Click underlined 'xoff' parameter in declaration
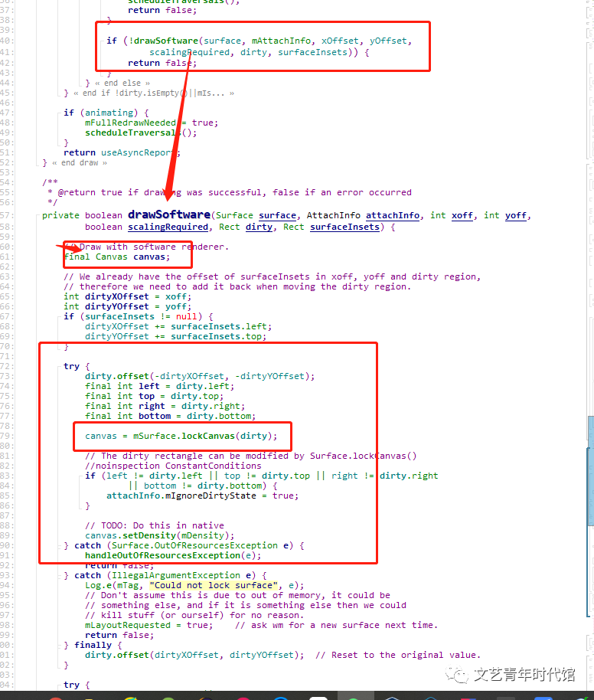Viewport: 594px width, 700px height. (462, 216)
